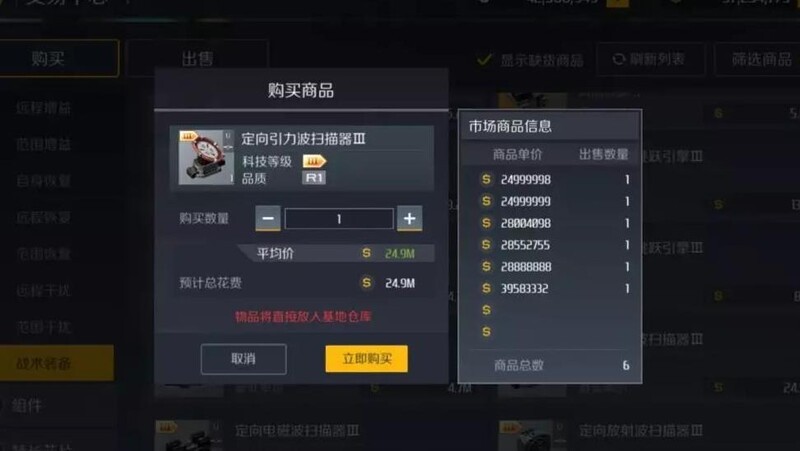Image resolution: width=800 pixels, height=451 pixels.
Task: Click the 取消 cancel button
Action: click(x=243, y=359)
